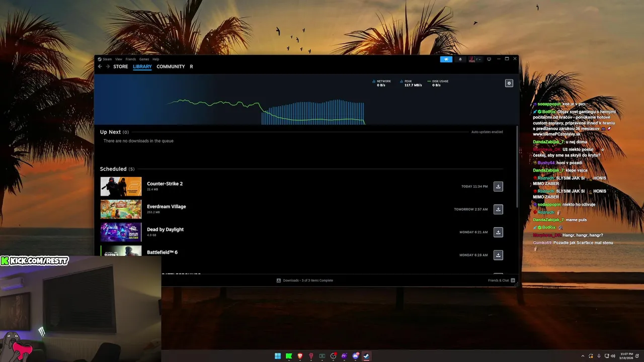Click the Up Next (0) heading
644x362 pixels.
click(x=114, y=132)
